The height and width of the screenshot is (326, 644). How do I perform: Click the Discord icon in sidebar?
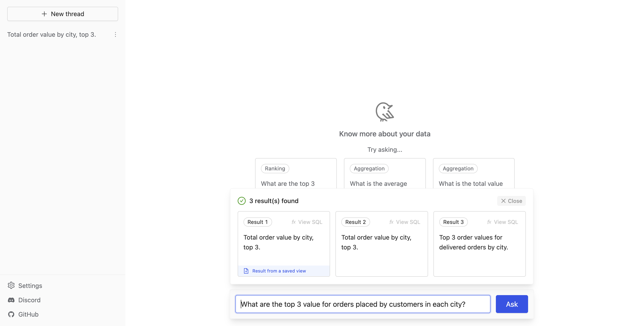(11, 299)
